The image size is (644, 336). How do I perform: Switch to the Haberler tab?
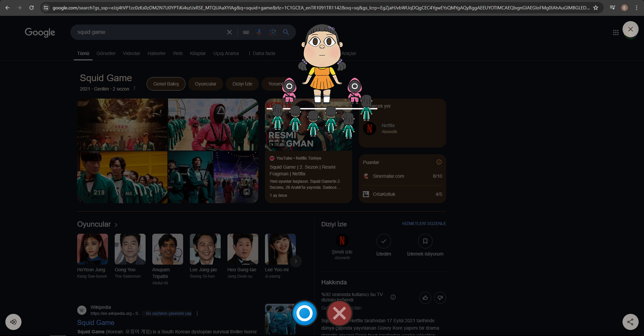157,53
